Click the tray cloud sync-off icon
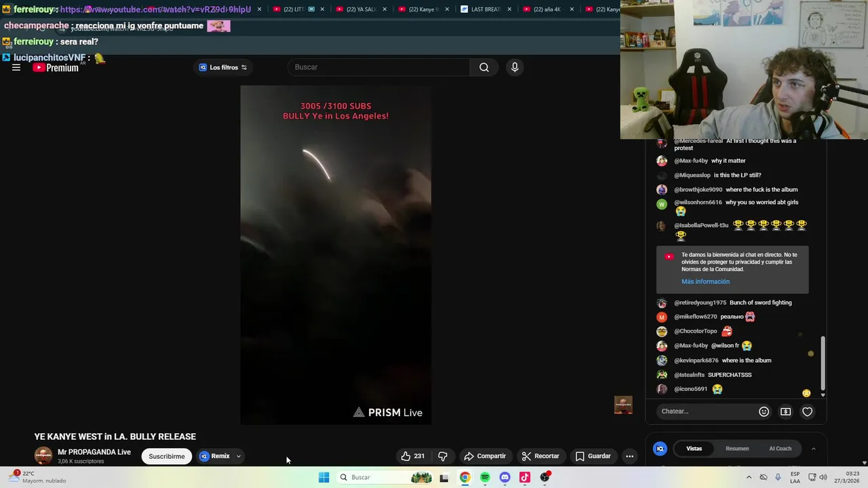 (x=764, y=477)
